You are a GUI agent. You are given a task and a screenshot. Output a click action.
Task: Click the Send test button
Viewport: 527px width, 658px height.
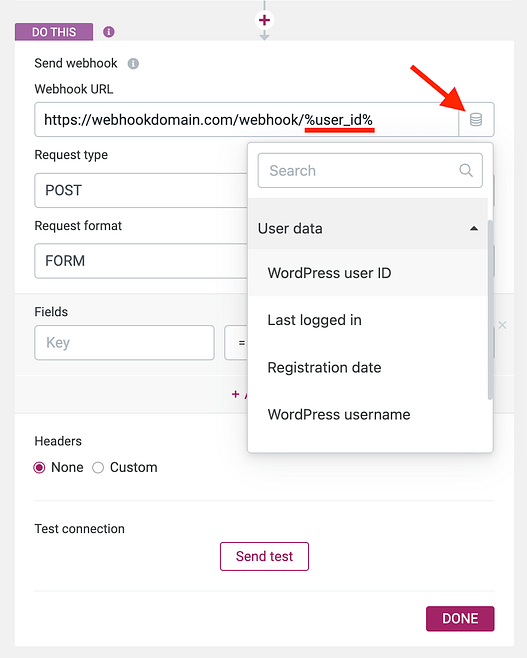(x=264, y=556)
